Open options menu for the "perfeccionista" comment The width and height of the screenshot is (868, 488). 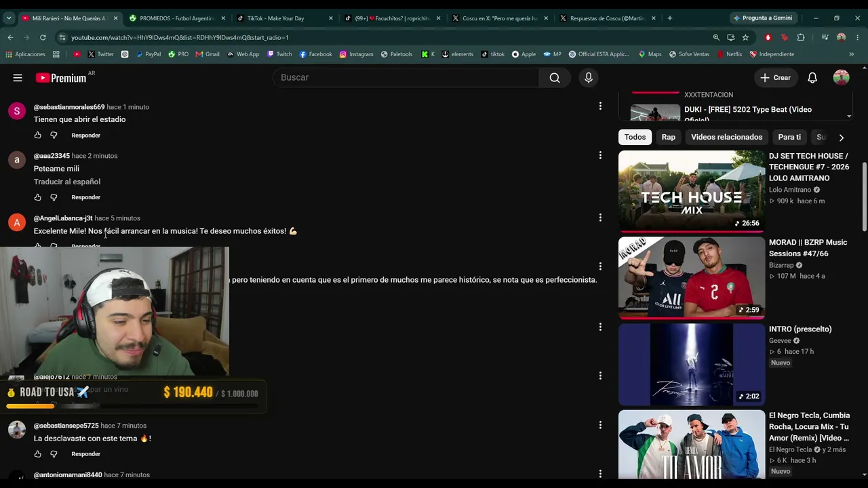[x=600, y=266]
